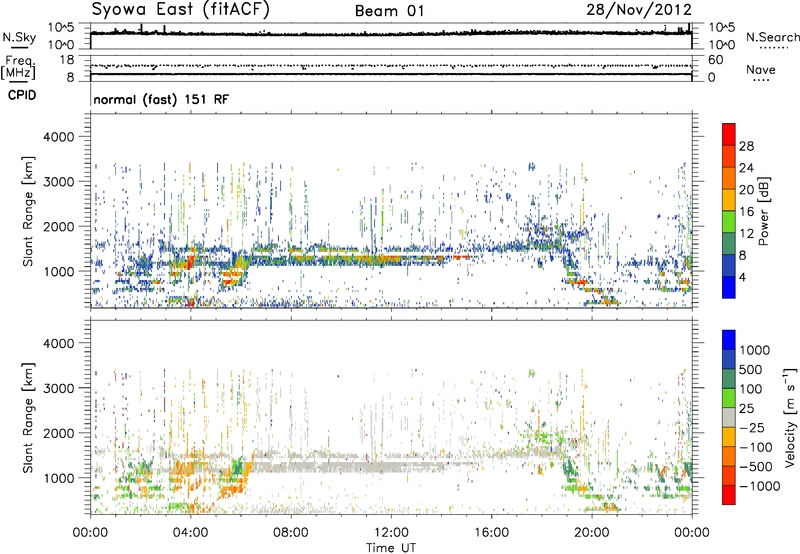Click the "100" Velocity colorbar label
The height and width of the screenshot is (554, 800).
click(751, 389)
